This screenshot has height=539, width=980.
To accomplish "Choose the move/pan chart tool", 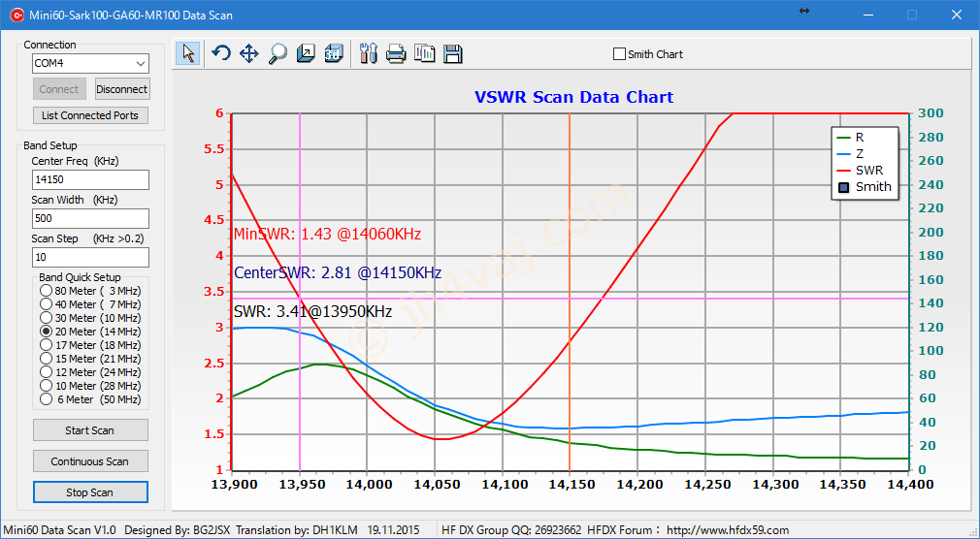I will (x=248, y=53).
